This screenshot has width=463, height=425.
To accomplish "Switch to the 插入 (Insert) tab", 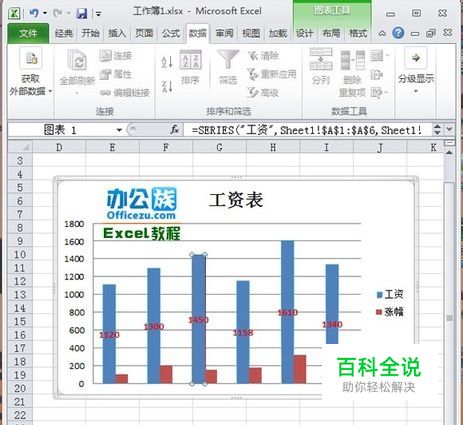I will [117, 33].
